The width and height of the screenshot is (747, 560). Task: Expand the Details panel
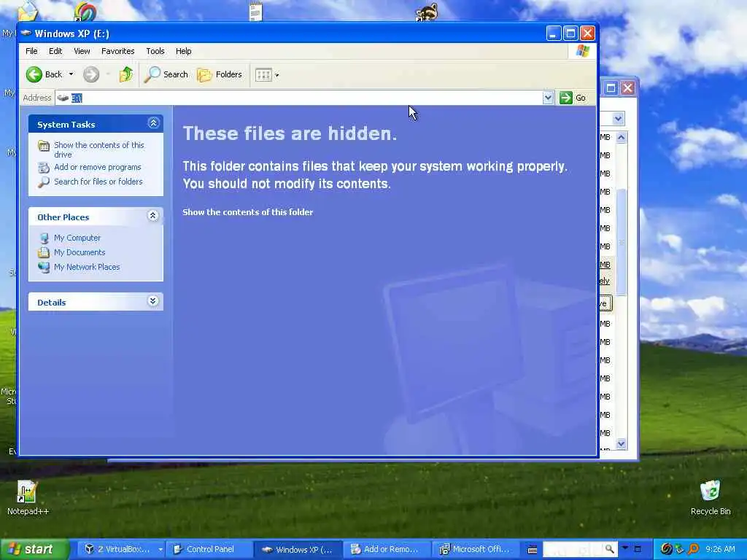[153, 301]
